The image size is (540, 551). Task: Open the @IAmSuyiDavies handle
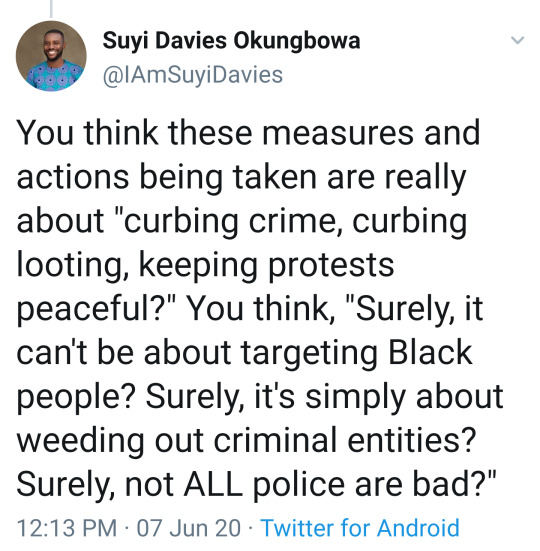(x=193, y=75)
